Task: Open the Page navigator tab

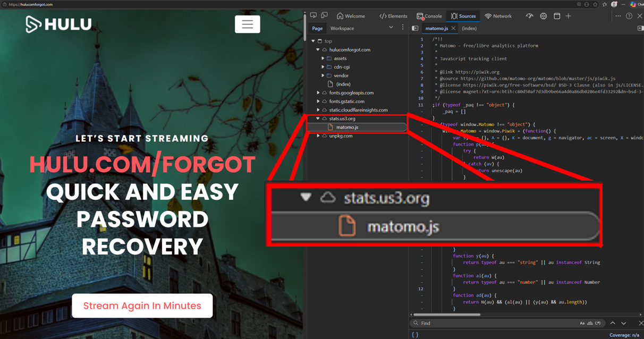Action: [x=317, y=28]
